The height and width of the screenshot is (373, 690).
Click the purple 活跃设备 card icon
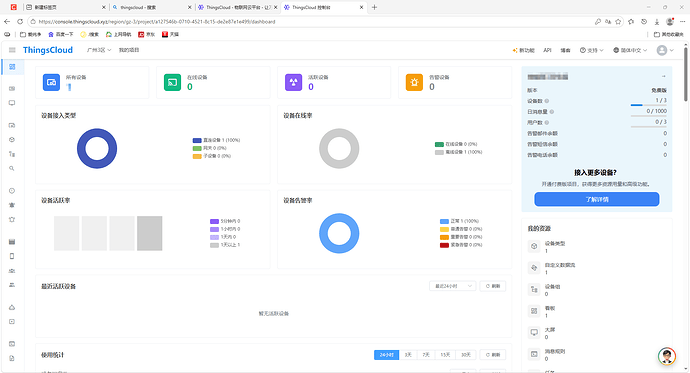coord(294,82)
